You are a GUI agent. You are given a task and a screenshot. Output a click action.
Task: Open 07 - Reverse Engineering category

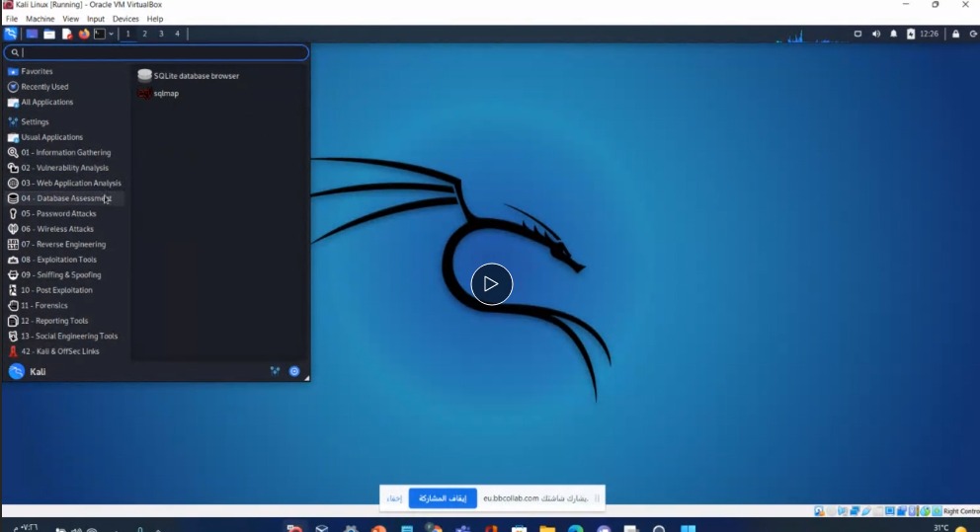click(65, 244)
